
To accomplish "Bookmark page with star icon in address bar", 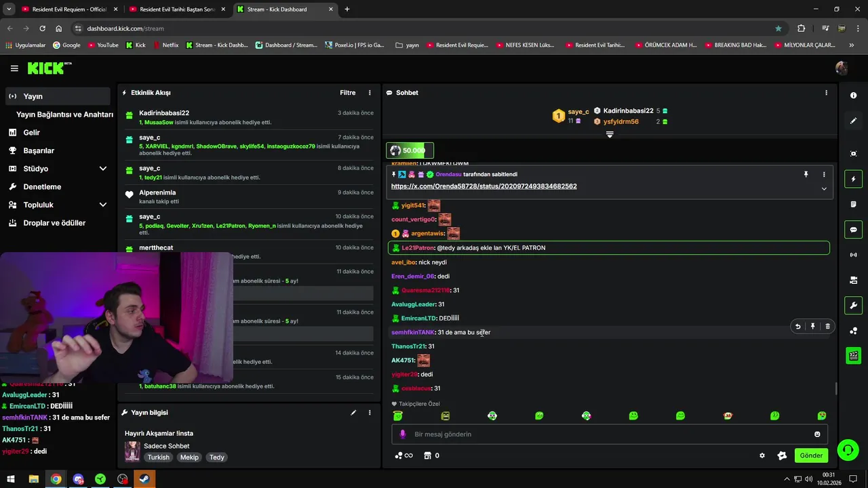I will (x=778, y=28).
